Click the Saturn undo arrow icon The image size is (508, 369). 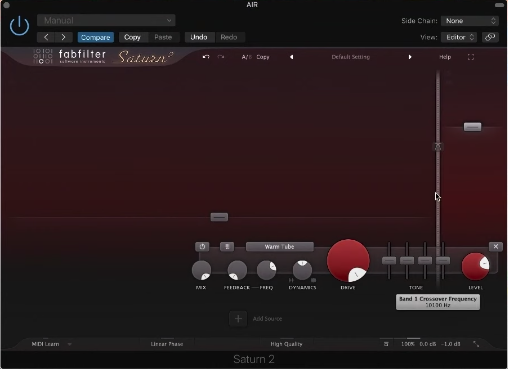click(206, 57)
